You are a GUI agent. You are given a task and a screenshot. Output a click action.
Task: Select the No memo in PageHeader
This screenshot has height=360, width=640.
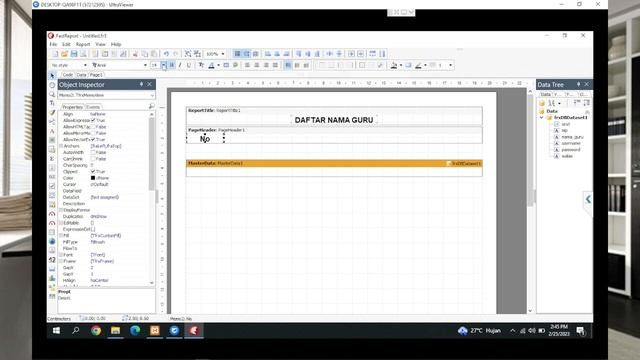[205, 139]
